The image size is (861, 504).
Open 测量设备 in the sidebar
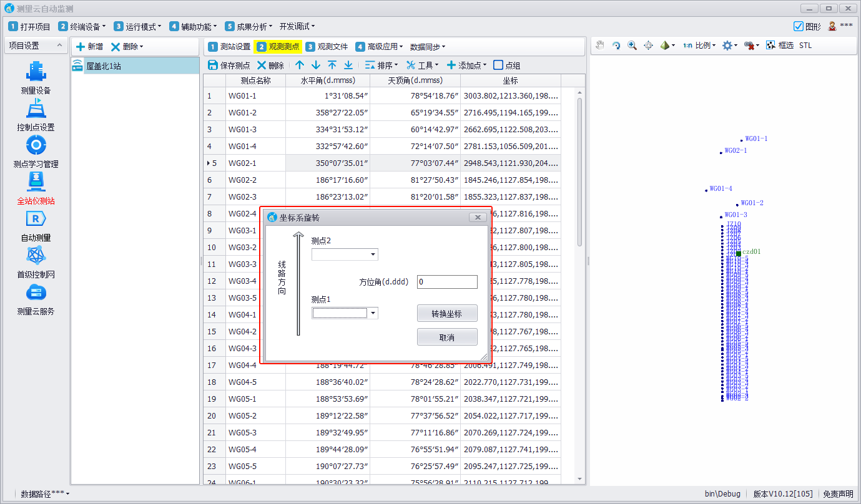(x=36, y=78)
